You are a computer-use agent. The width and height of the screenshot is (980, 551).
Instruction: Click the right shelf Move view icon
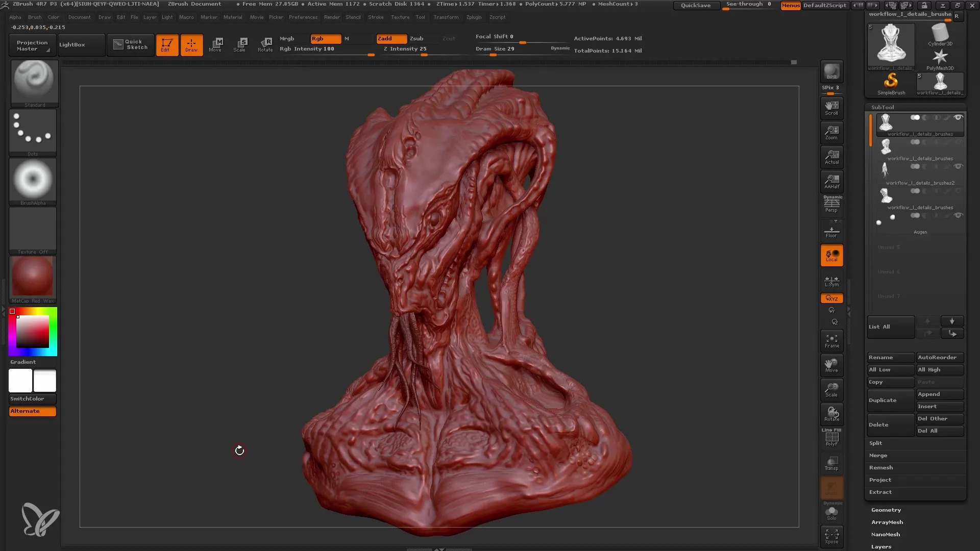point(831,365)
